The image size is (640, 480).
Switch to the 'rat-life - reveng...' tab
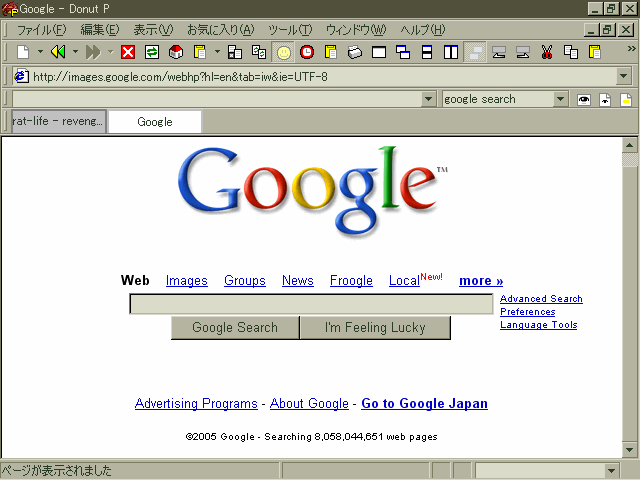(x=59, y=121)
